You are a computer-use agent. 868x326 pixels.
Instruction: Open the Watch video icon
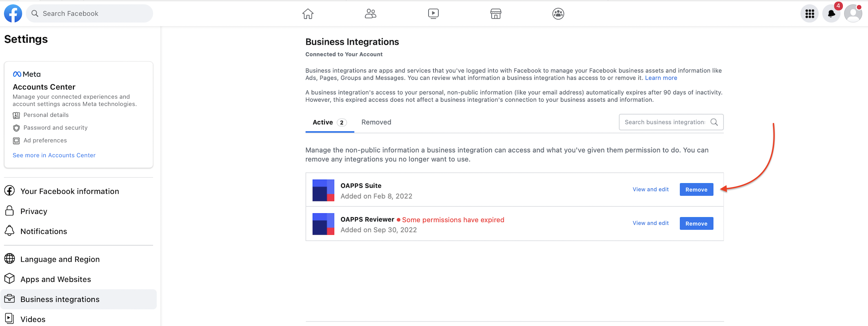pos(433,14)
